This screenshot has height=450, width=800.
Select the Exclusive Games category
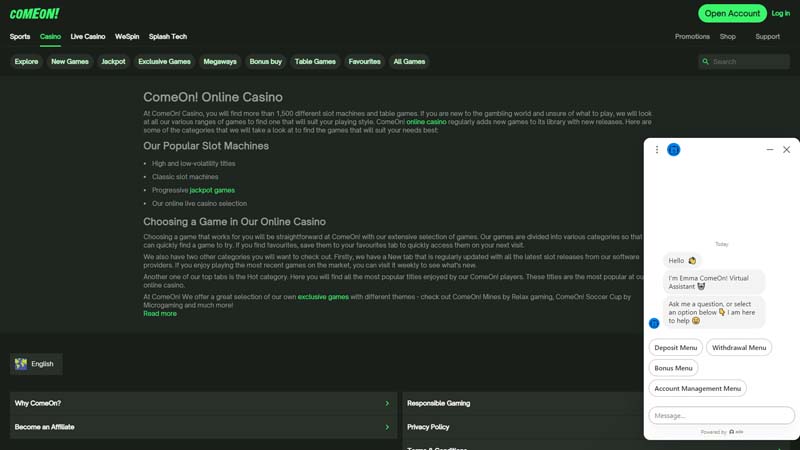pos(164,62)
